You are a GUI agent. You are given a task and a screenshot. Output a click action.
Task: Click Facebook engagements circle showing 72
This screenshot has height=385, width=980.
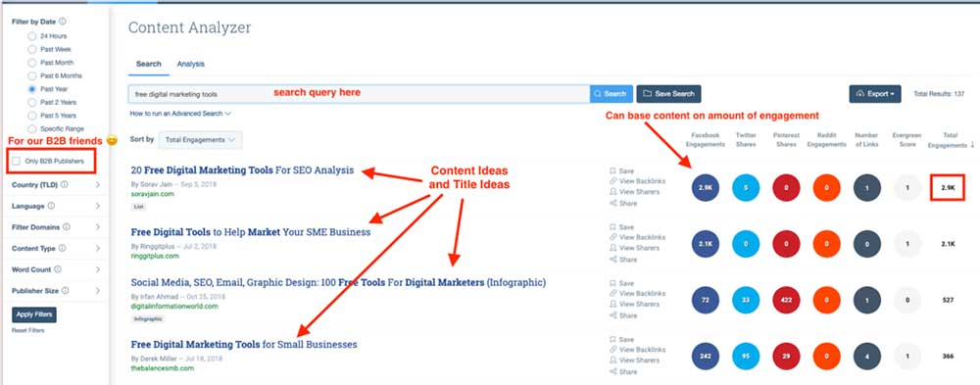[705, 300]
